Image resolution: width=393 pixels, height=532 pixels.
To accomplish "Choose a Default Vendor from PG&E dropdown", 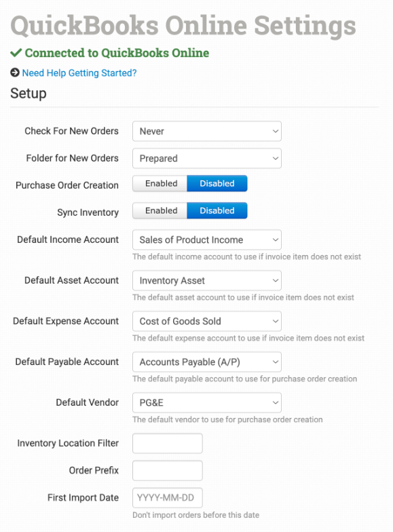I will pyautogui.click(x=206, y=402).
